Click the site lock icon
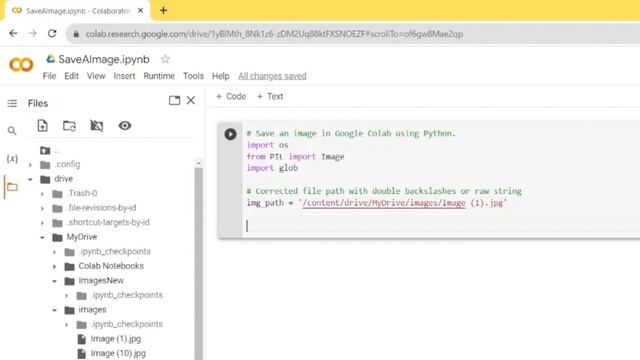 pyautogui.click(x=76, y=34)
